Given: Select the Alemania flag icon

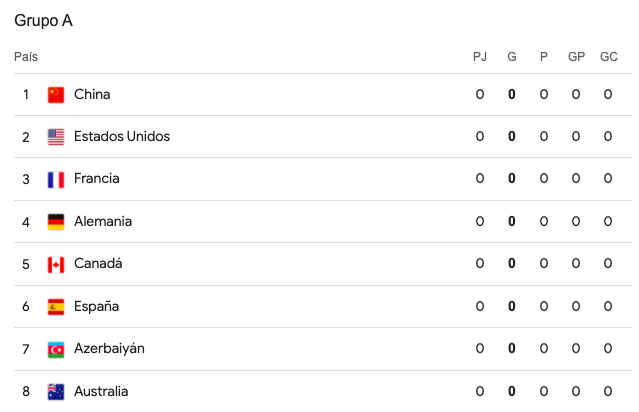Looking at the screenshot, I should pyautogui.click(x=56, y=222).
